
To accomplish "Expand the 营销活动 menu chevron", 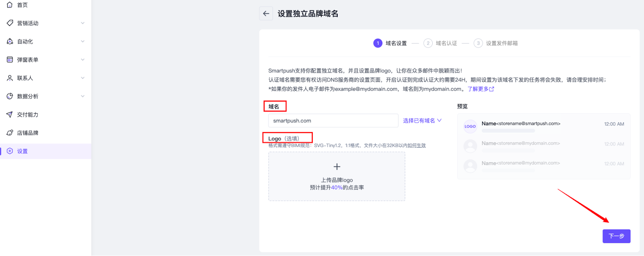I will point(83,23).
